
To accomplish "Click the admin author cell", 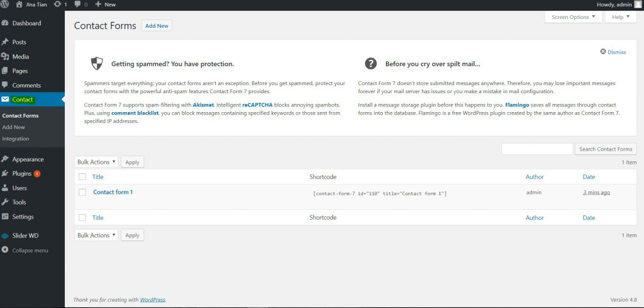I will 534,192.
